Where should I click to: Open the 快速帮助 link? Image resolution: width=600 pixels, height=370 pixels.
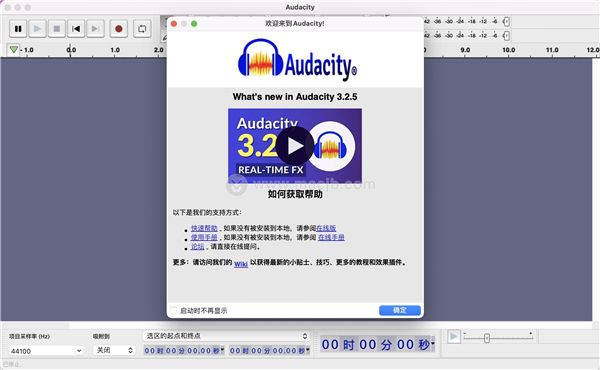204,228
